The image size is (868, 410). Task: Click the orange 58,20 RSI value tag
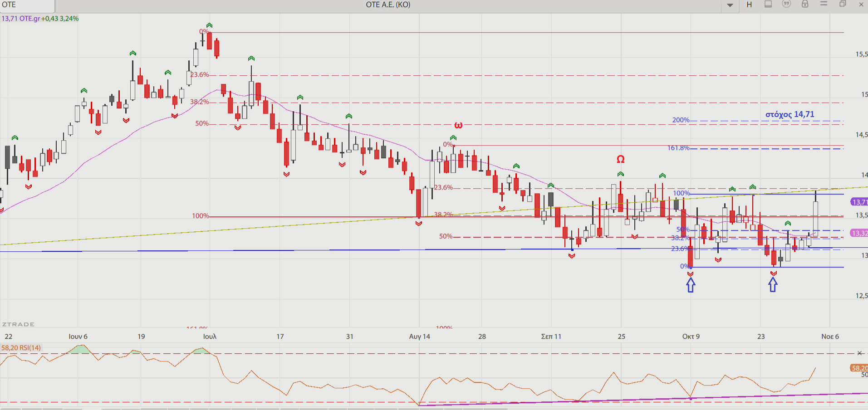point(859,368)
